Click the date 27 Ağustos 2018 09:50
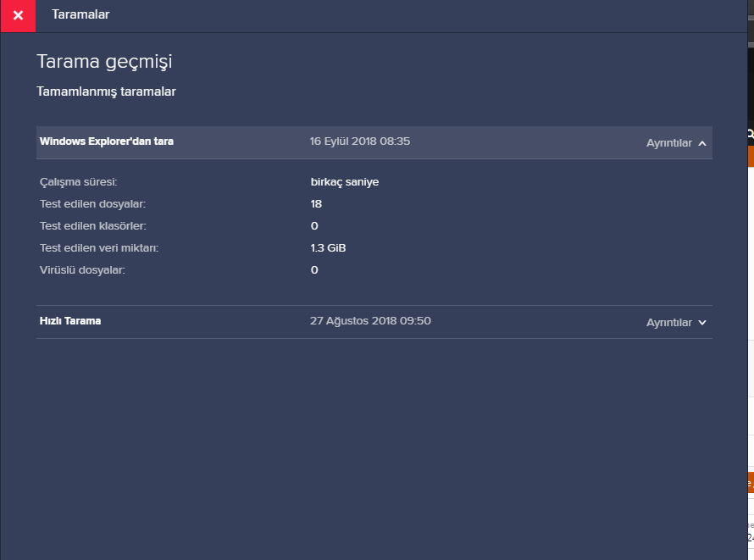 [371, 321]
